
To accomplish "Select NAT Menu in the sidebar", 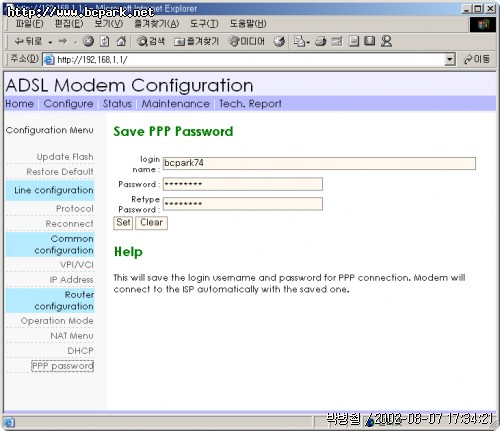I will tap(72, 336).
